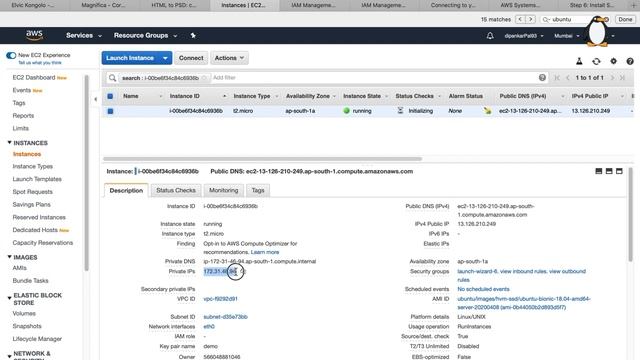This screenshot has height=360, width=640.
Task: Switch to the Status Checks tab
Action: (176, 191)
